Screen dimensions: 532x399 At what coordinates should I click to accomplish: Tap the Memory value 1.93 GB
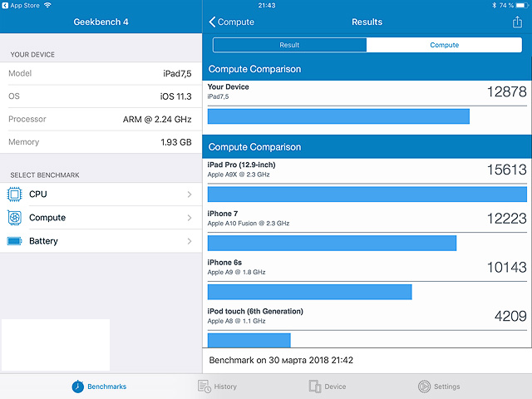tap(176, 142)
